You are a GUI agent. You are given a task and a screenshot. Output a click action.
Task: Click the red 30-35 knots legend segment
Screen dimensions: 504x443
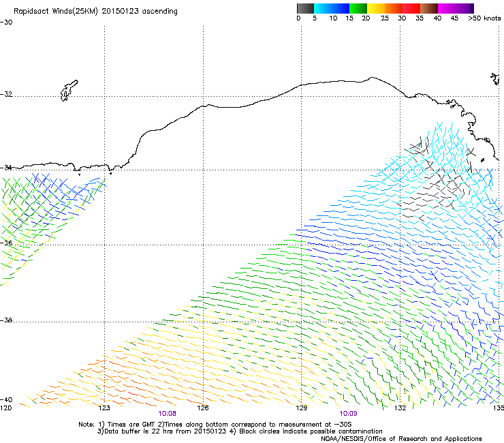coord(411,8)
